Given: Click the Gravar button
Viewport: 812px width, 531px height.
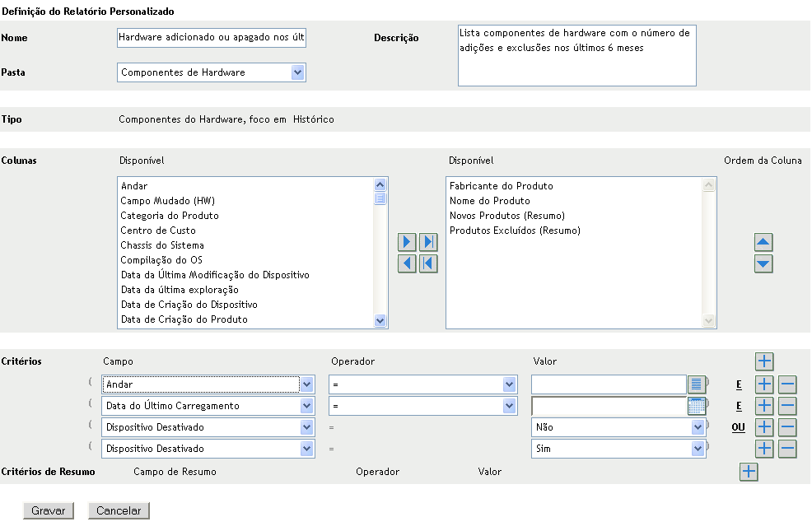Looking at the screenshot, I should pos(49,510).
